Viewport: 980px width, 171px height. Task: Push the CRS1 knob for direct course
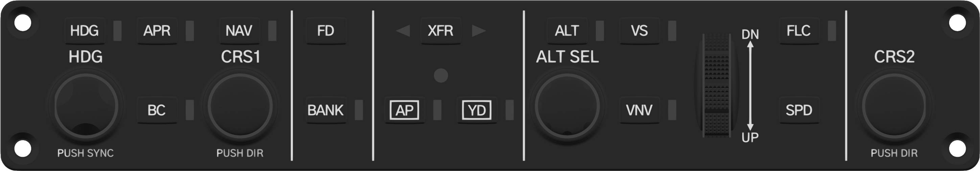pyautogui.click(x=240, y=106)
